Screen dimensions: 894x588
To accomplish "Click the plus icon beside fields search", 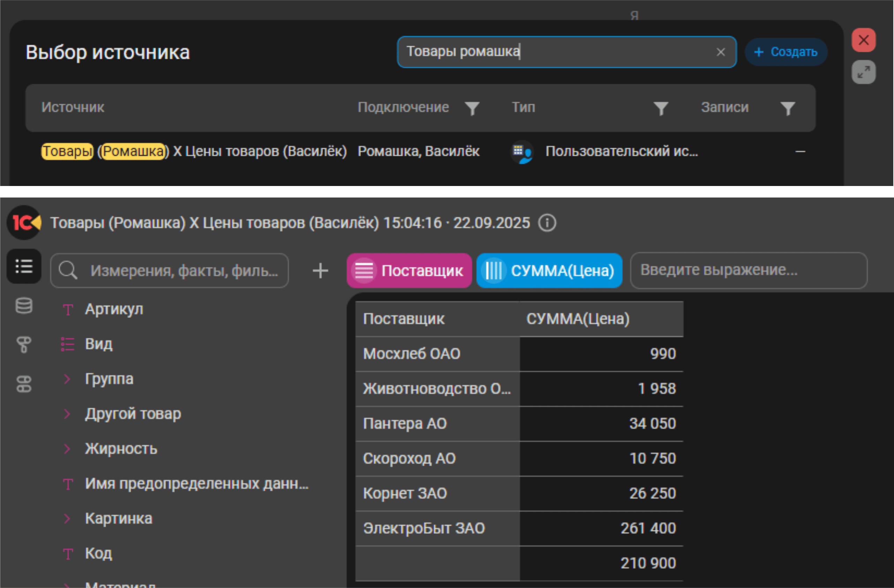I will pos(321,270).
